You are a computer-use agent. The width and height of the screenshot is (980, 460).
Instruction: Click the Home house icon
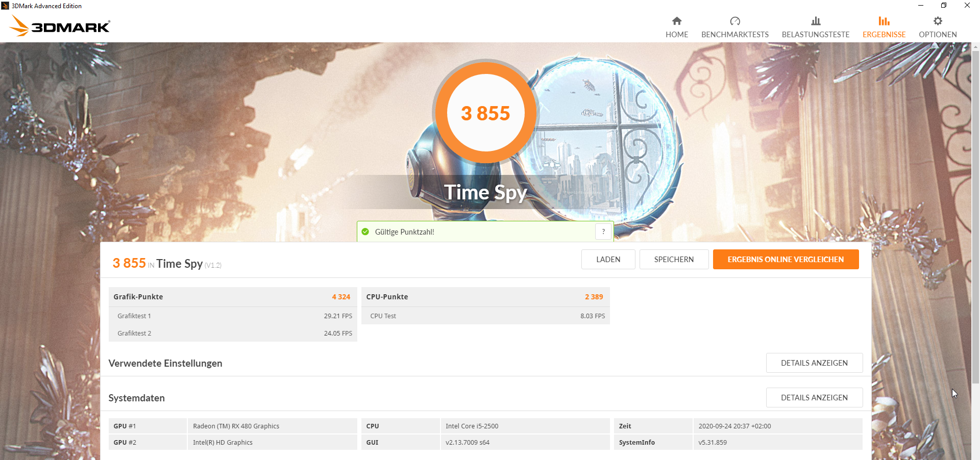point(677,21)
